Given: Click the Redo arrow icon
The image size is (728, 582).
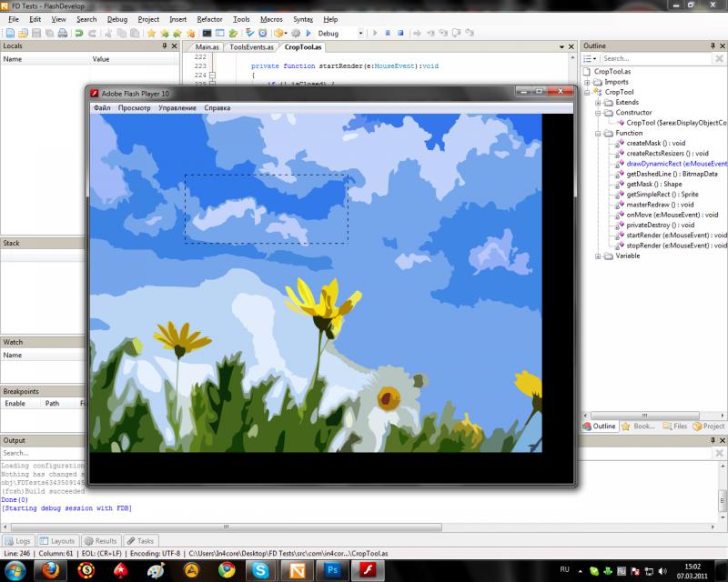Looking at the screenshot, I should (92, 33).
